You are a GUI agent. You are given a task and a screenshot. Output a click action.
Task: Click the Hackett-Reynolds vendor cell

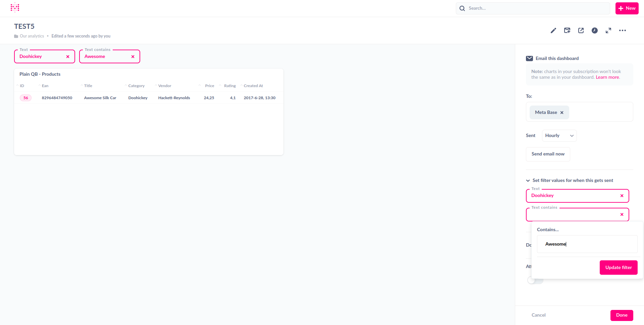coord(174,98)
